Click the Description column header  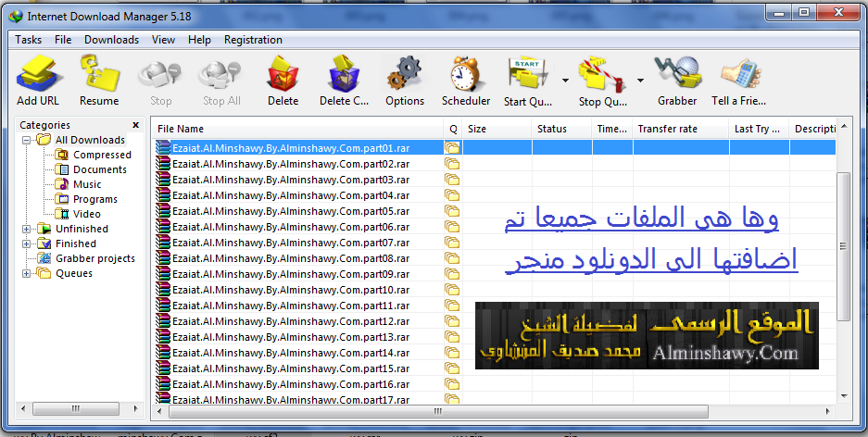click(x=812, y=129)
